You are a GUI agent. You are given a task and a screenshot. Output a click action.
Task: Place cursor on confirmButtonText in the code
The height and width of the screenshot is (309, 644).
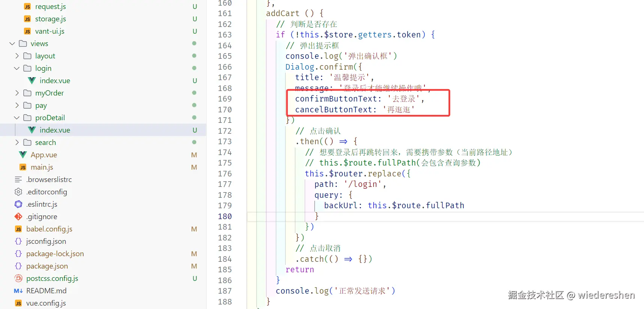336,99
